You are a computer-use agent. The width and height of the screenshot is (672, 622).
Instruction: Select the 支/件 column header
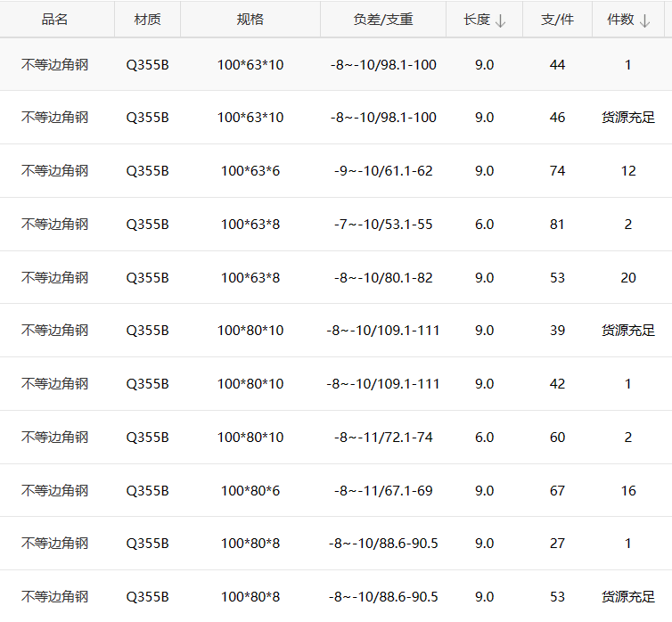coord(557,20)
